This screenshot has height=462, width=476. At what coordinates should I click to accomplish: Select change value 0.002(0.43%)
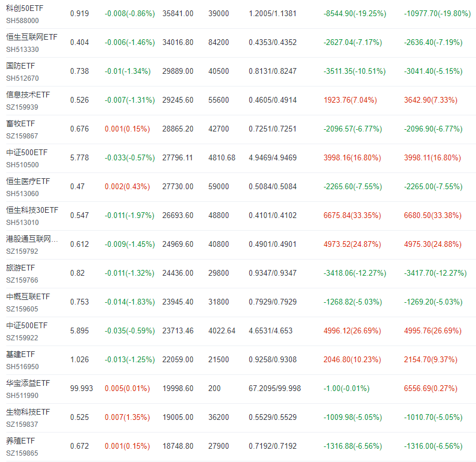tap(127, 187)
